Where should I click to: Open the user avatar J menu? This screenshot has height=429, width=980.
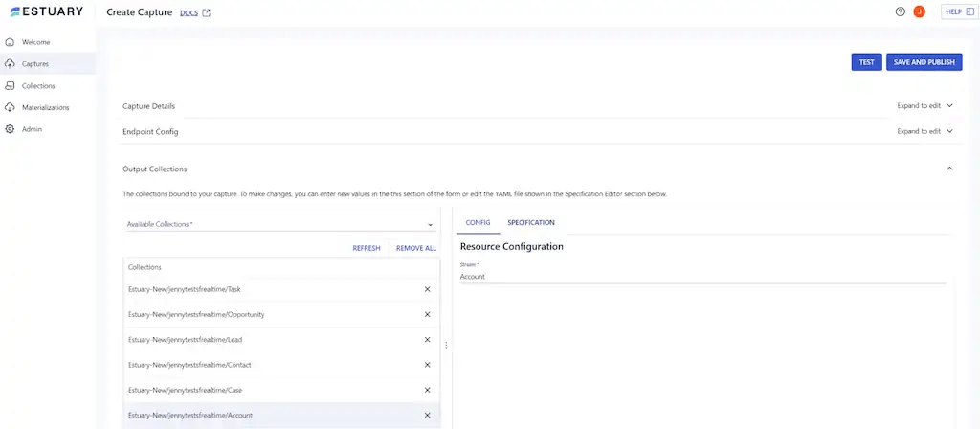click(x=919, y=11)
